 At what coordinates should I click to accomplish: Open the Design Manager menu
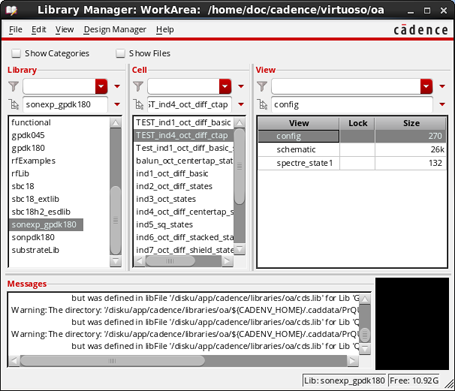tap(115, 30)
